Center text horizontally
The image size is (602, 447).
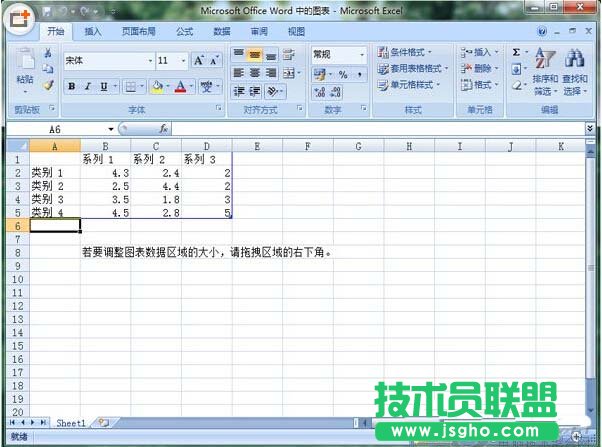click(x=255, y=73)
